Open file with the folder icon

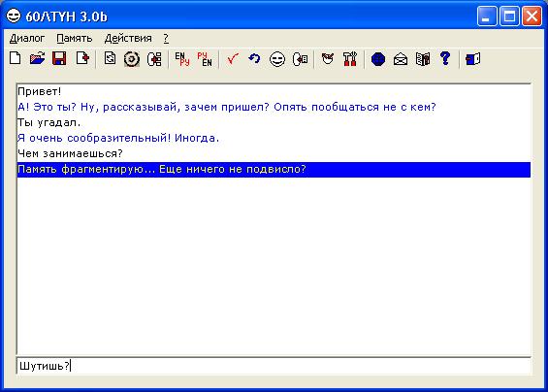click(x=37, y=59)
